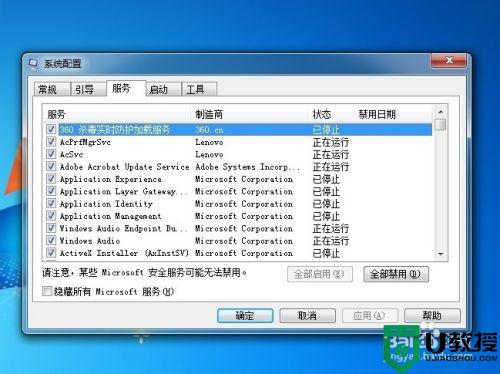This screenshot has height=374, width=500.
Task: Confirm with the 确定 button
Action: click(245, 315)
